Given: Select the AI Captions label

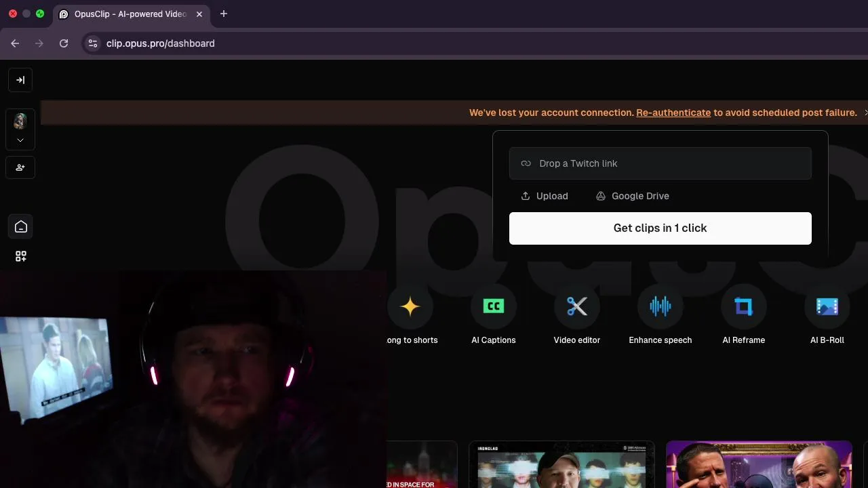Looking at the screenshot, I should coord(494,340).
